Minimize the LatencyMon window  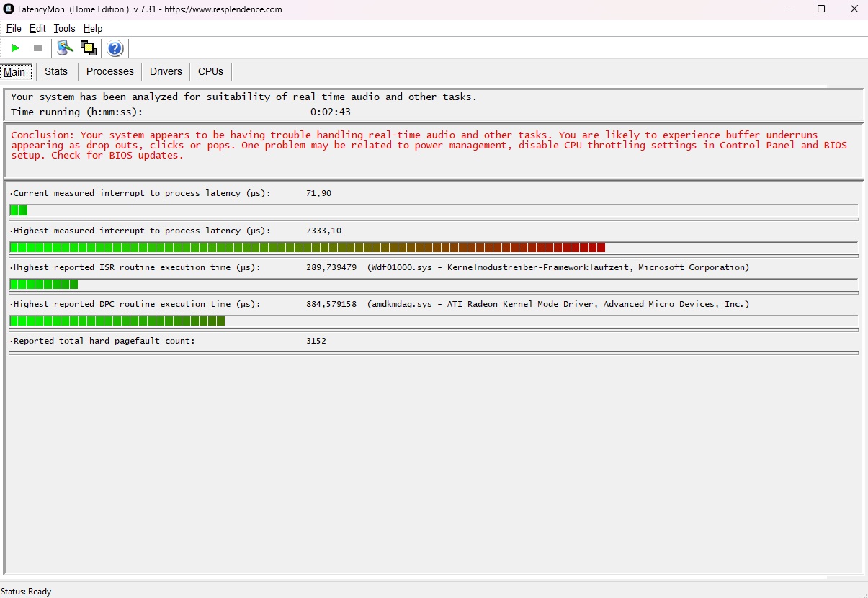[788, 9]
